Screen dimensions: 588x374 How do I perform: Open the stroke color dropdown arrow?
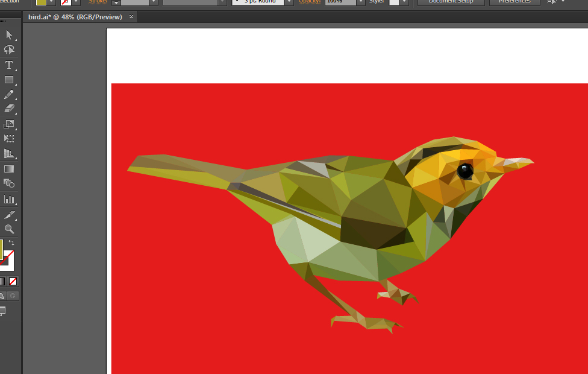(76, 1)
